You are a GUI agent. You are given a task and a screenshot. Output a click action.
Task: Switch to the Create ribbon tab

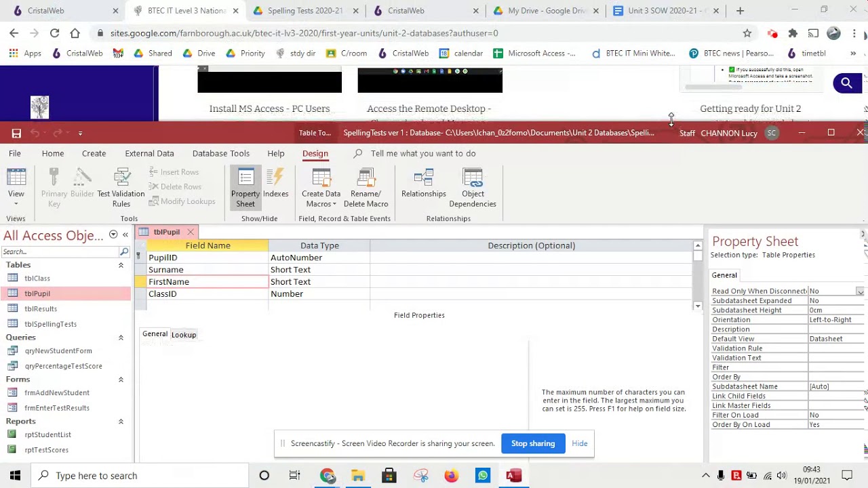pyautogui.click(x=94, y=153)
